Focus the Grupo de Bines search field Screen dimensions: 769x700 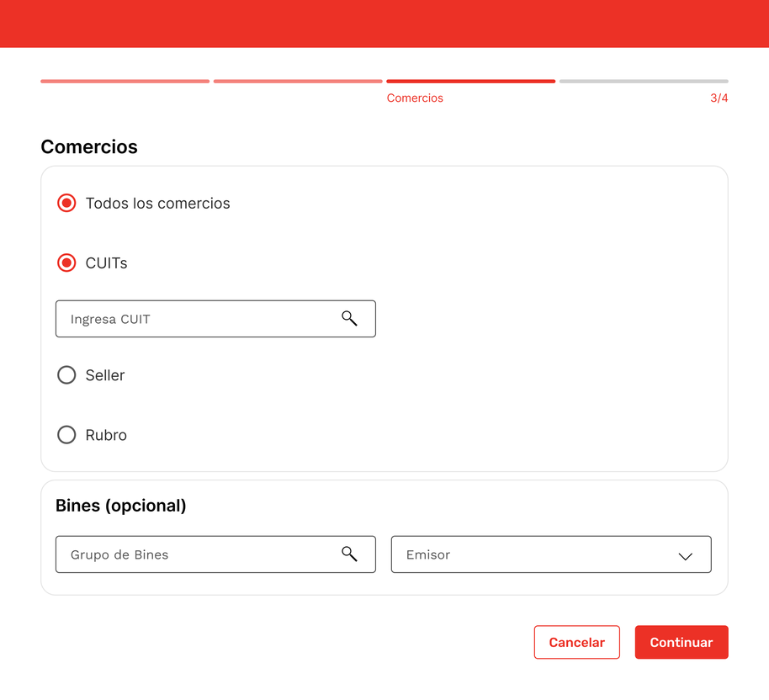click(215, 554)
